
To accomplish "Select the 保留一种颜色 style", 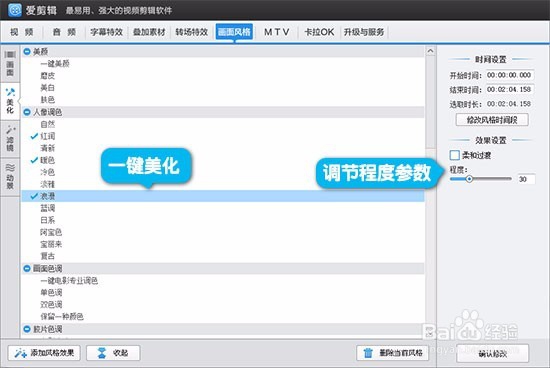I will click(62, 316).
